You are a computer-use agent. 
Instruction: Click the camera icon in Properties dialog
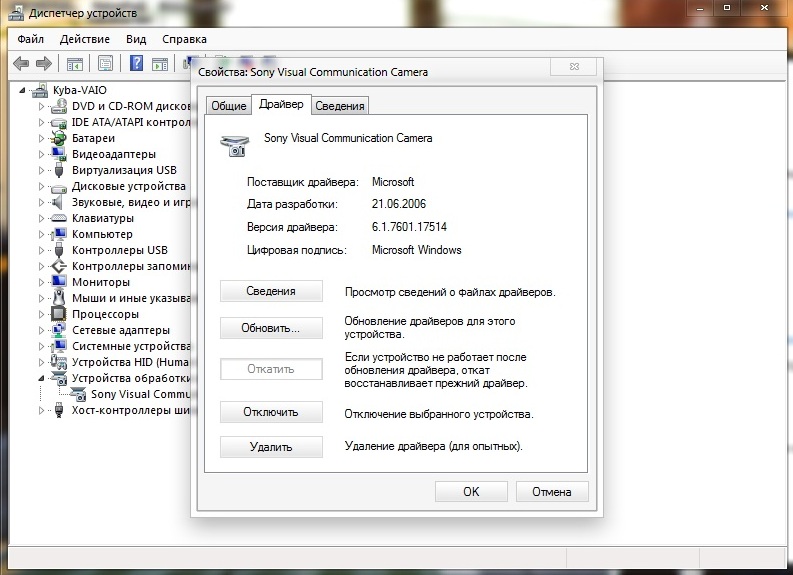click(235, 145)
